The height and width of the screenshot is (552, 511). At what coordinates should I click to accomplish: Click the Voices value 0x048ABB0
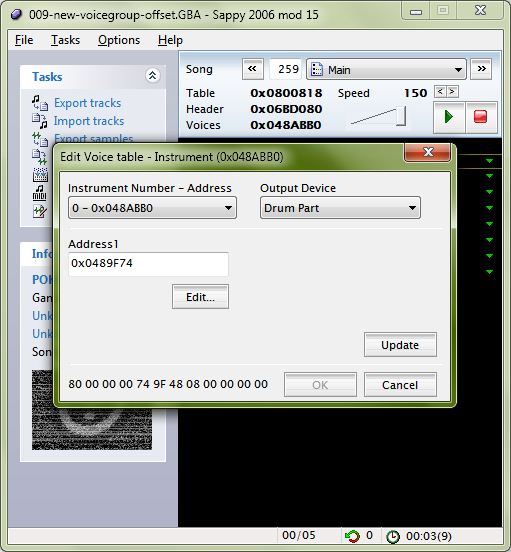click(x=286, y=125)
